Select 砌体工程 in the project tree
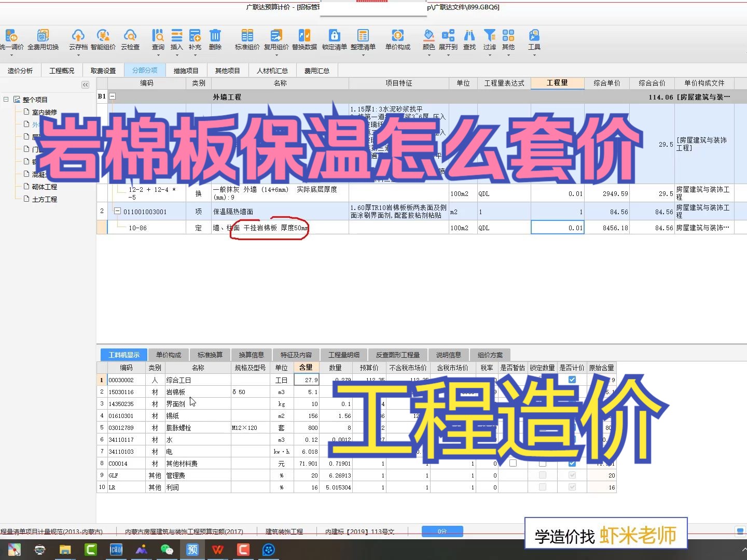This screenshot has height=560, width=747. pyautogui.click(x=45, y=187)
